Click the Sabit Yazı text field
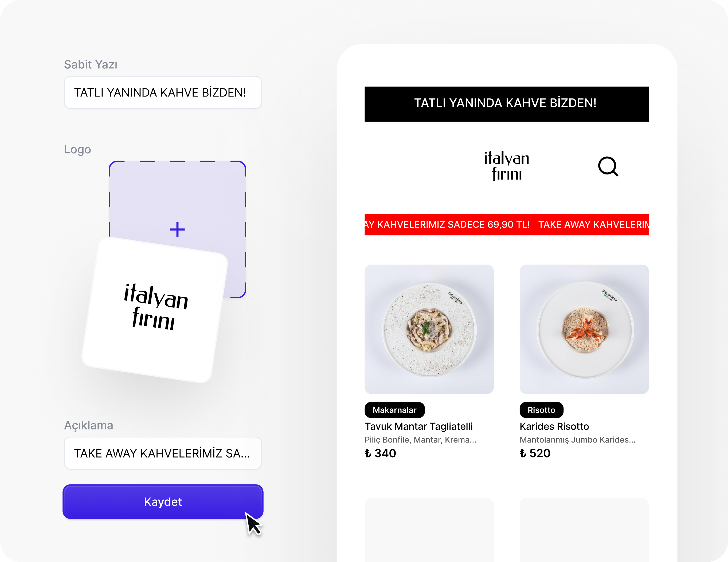The height and width of the screenshot is (562, 728). 163,92
